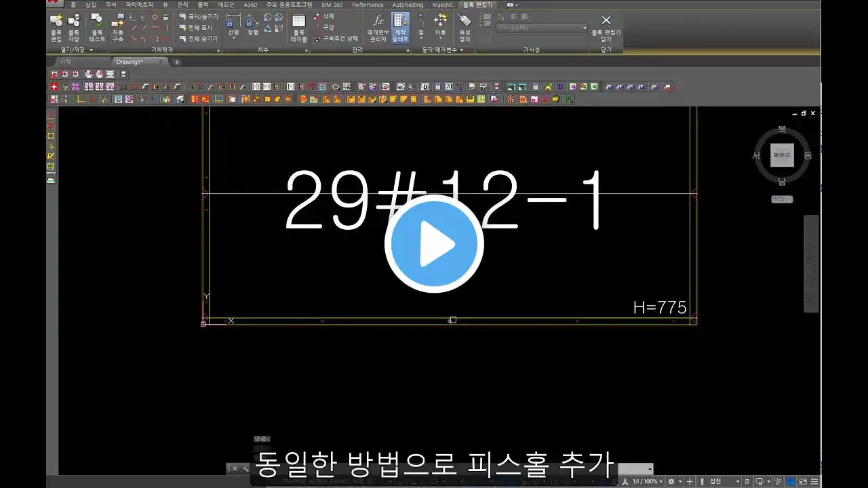Close the command line with X
Image resolution: width=868 pixels, height=488 pixels.
[235, 468]
